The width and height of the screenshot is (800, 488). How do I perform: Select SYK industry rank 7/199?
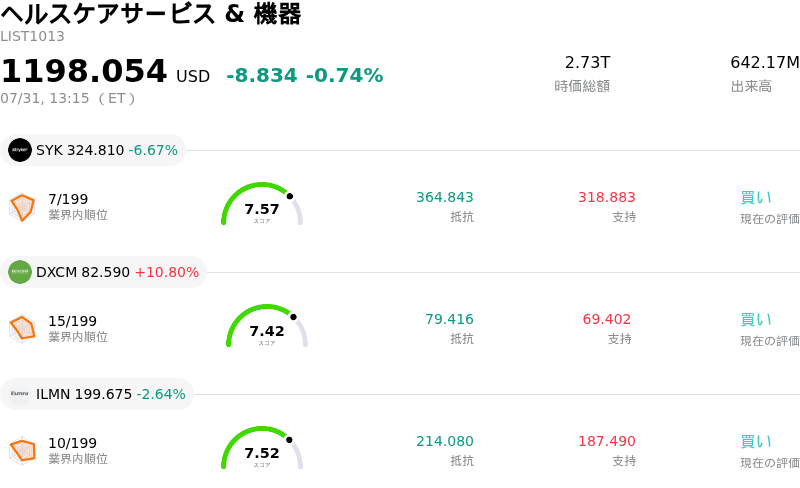point(68,199)
